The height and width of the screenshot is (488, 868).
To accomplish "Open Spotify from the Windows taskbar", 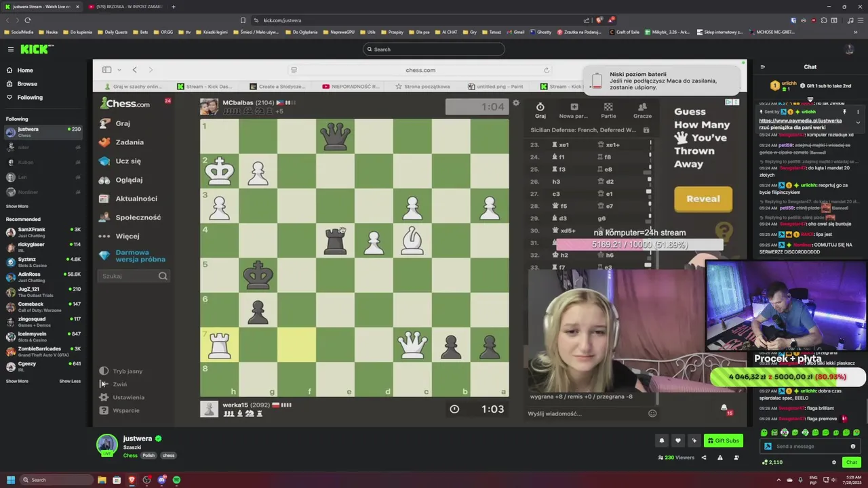I will 176,480.
